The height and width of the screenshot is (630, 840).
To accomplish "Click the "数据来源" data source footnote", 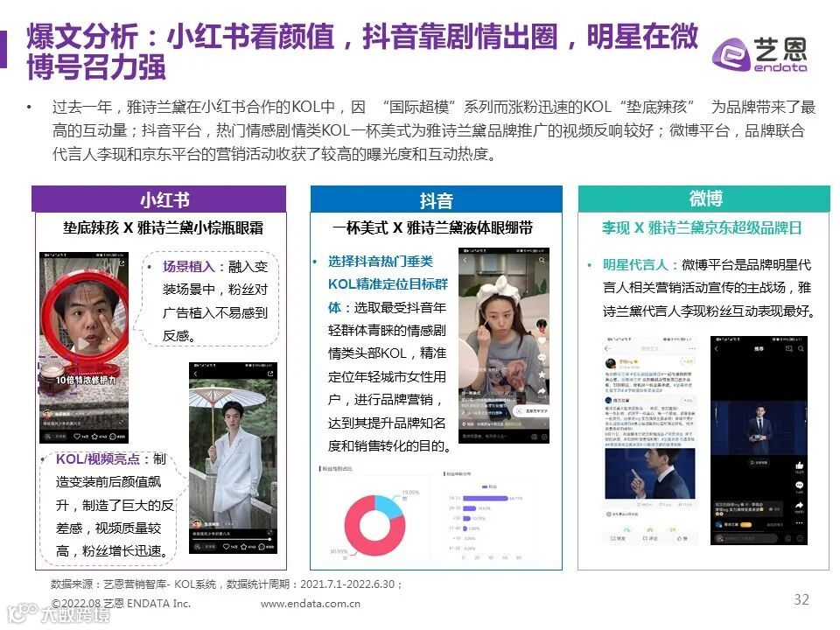I will 227,584.
